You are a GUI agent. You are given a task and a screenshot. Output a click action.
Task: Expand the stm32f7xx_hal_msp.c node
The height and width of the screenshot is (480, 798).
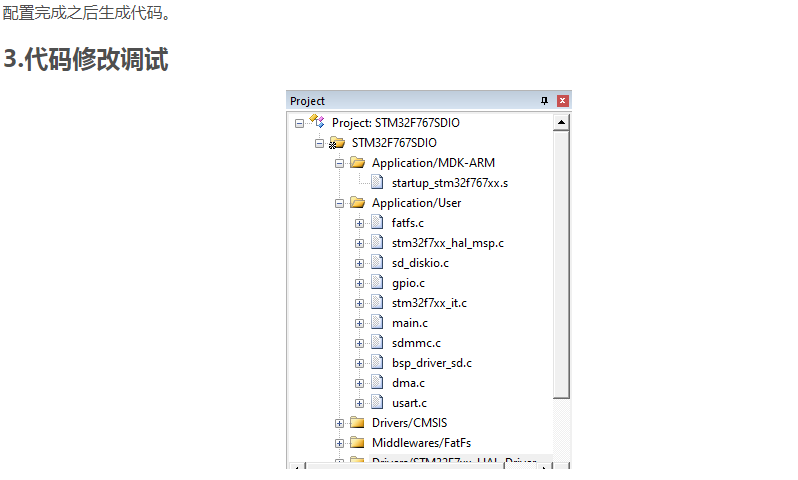click(x=359, y=243)
